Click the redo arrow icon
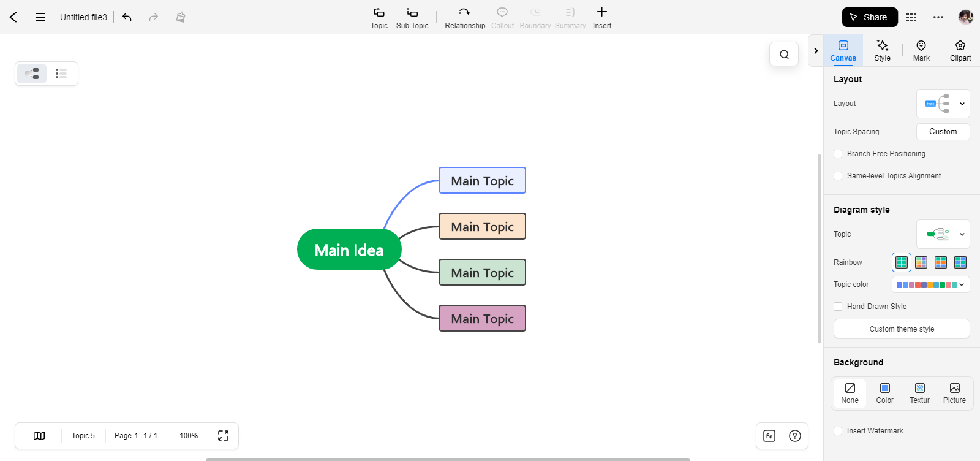Image resolution: width=980 pixels, height=461 pixels. click(x=154, y=17)
